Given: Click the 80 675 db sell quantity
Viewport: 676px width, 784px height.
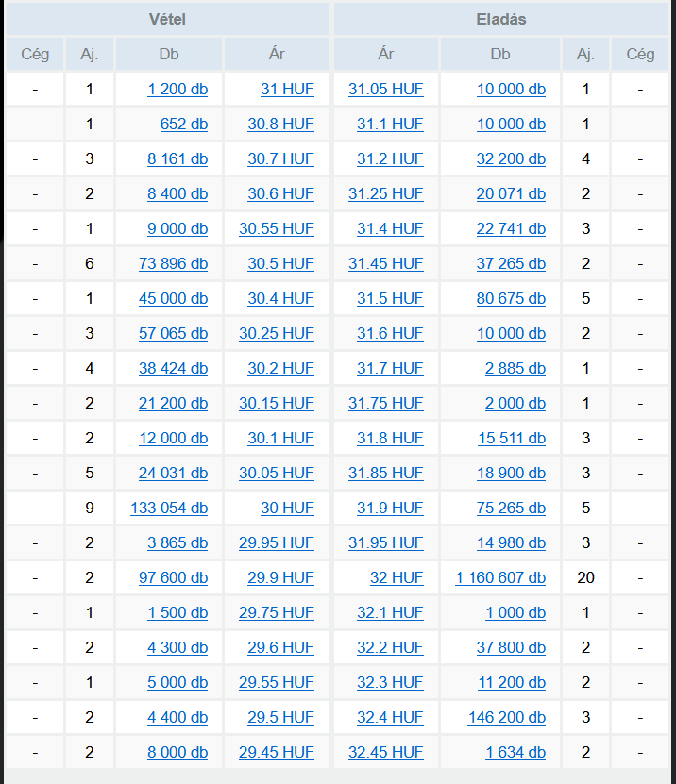Looking at the screenshot, I should 511,298.
